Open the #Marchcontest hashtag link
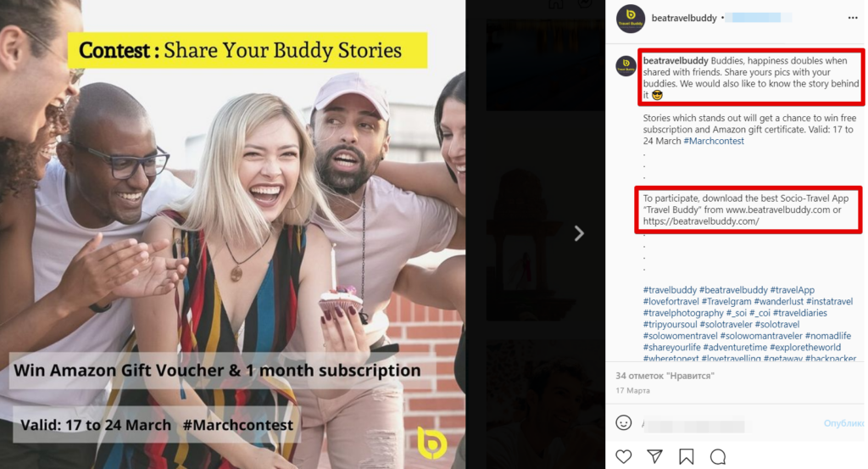The width and height of the screenshot is (868, 469). (x=714, y=141)
